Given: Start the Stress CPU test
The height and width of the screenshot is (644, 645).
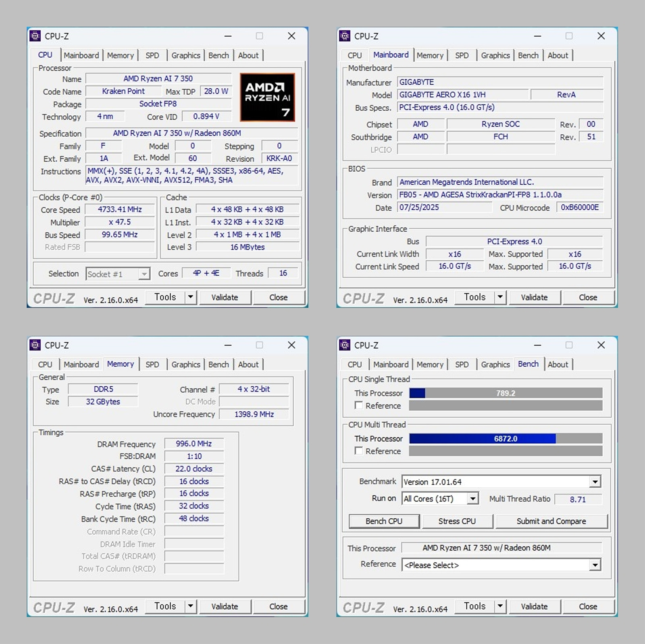Looking at the screenshot, I should (x=457, y=521).
